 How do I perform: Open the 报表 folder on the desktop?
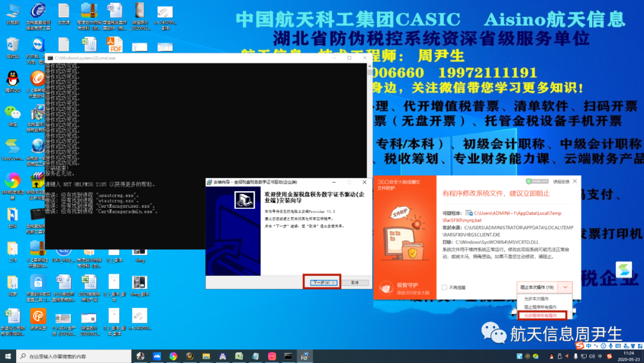tap(13, 285)
